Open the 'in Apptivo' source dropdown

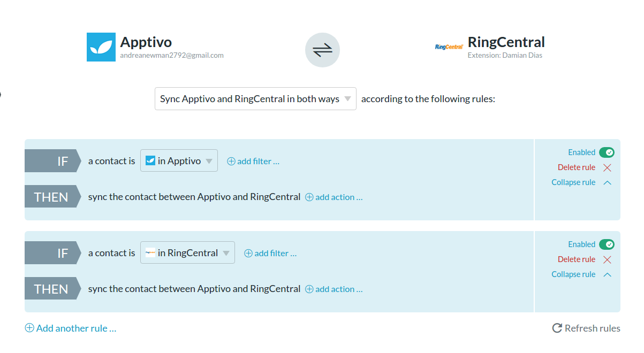tap(179, 160)
